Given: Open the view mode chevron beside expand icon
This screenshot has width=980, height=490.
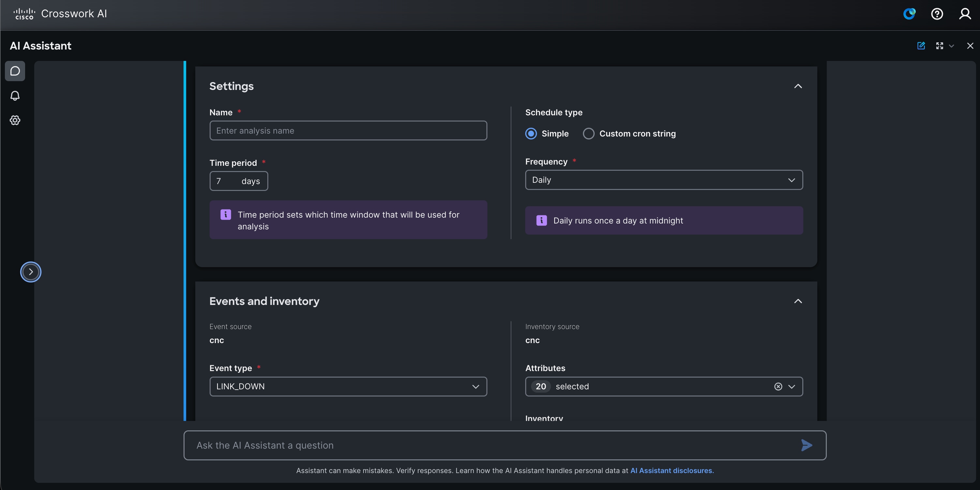Looking at the screenshot, I should [951, 46].
